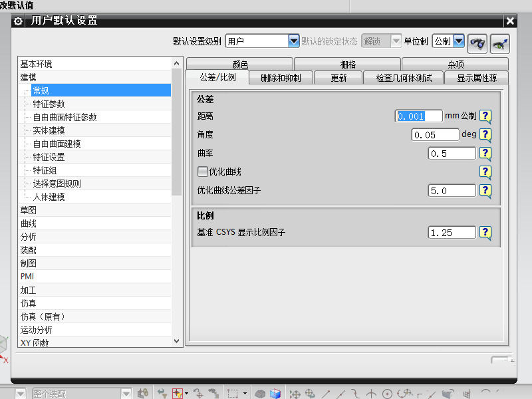Enable the 优化曲线 checkbox
This screenshot has width=532, height=399.
tap(203, 172)
